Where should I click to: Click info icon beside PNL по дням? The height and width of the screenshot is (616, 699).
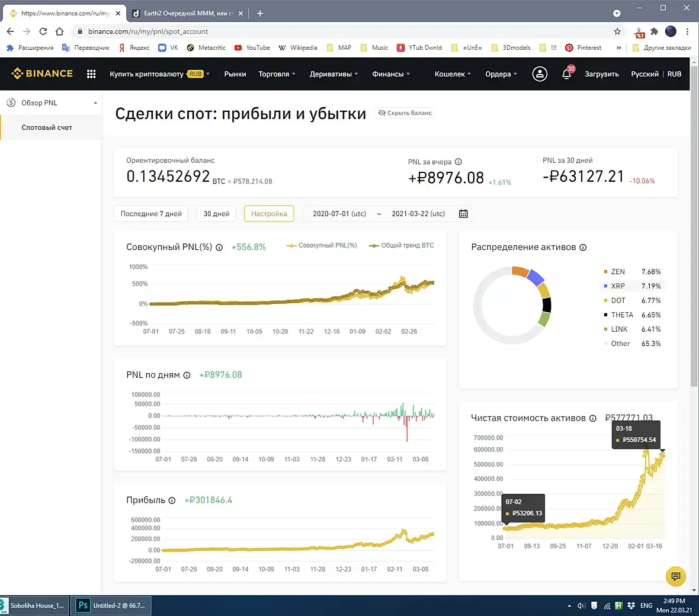(187, 376)
